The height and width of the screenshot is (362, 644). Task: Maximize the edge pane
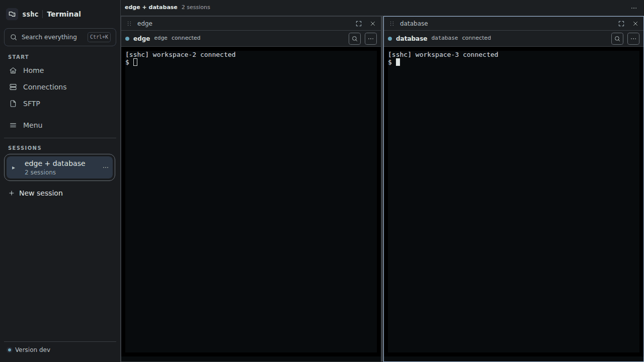(359, 24)
